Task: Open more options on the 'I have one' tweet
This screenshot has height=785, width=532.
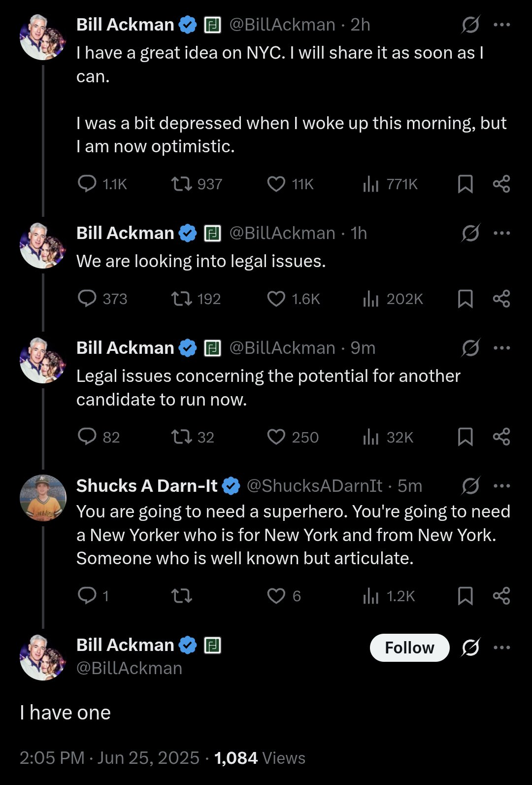Action: 501,648
